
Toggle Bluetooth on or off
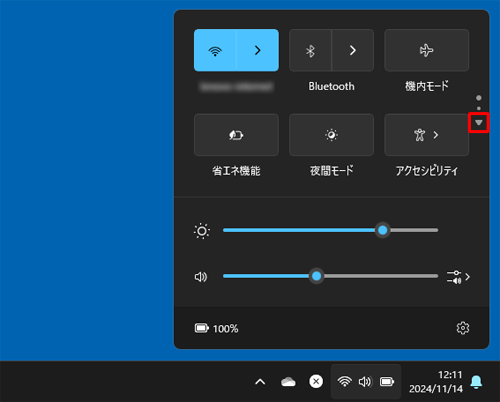point(310,50)
